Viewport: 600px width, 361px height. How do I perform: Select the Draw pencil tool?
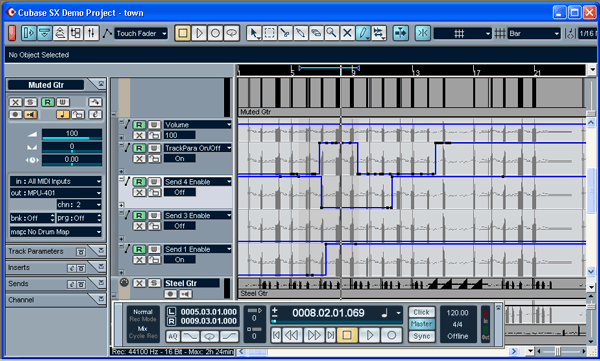pyautogui.click(x=363, y=33)
